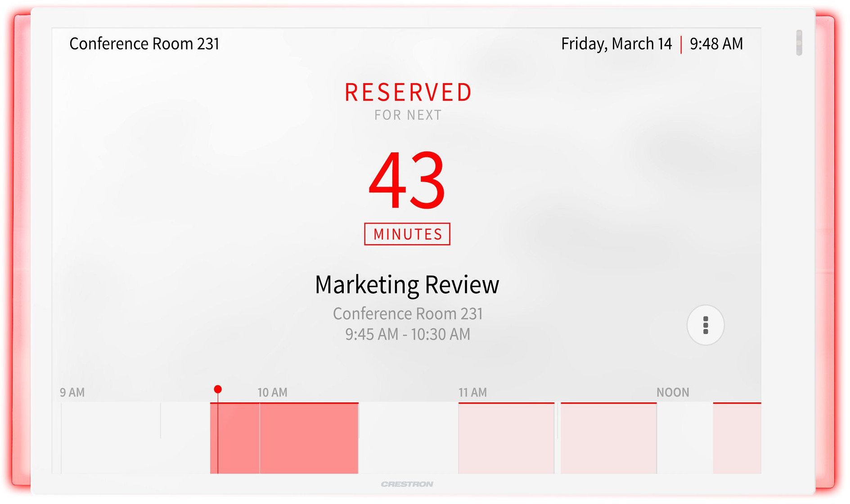Tap the empty slot starting at 9 AM
Viewport: 850px width, 504px height.
(x=111, y=438)
